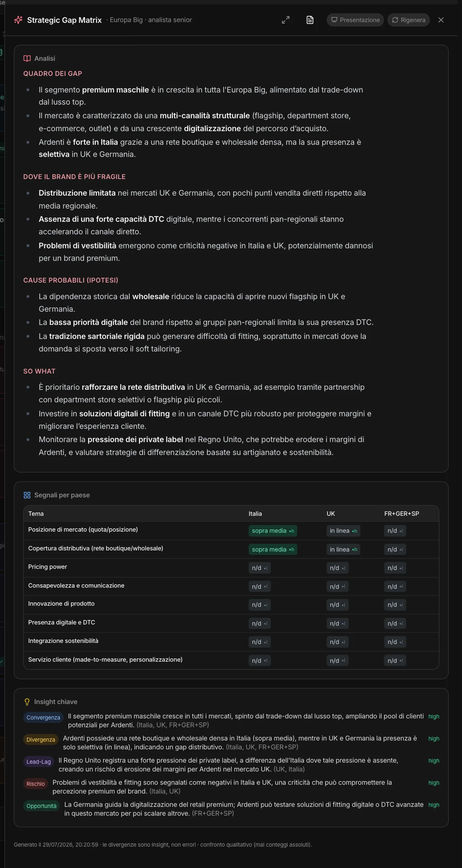This screenshot has width=462, height=868.
Task: Select 'Servizio cliente (made-to-measure, personalizzazione)' row label
Action: [105, 659]
